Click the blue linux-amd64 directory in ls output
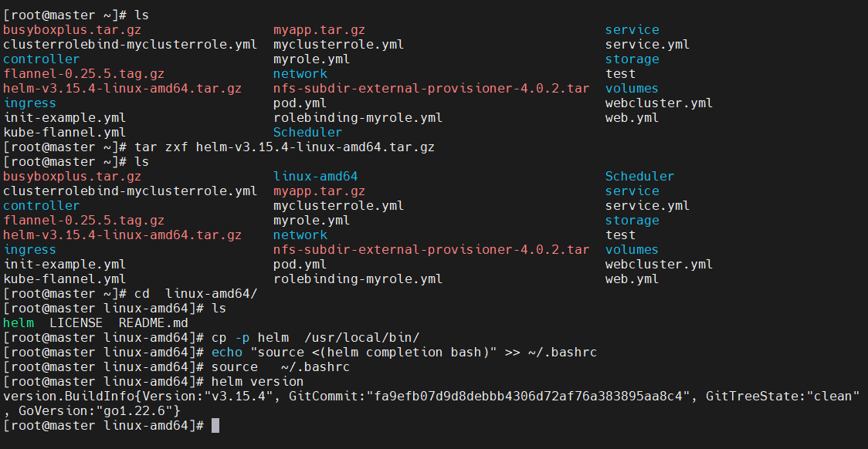 (316, 177)
